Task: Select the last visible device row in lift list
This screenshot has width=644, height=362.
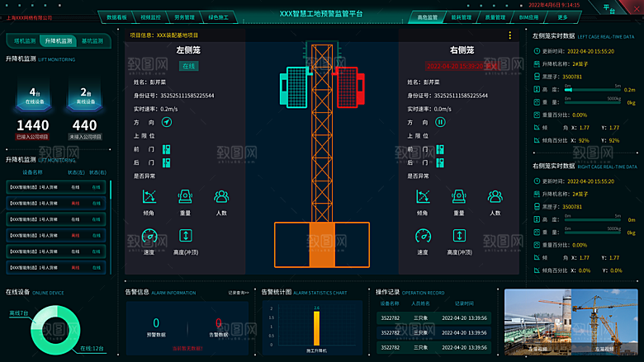Action: [56, 267]
